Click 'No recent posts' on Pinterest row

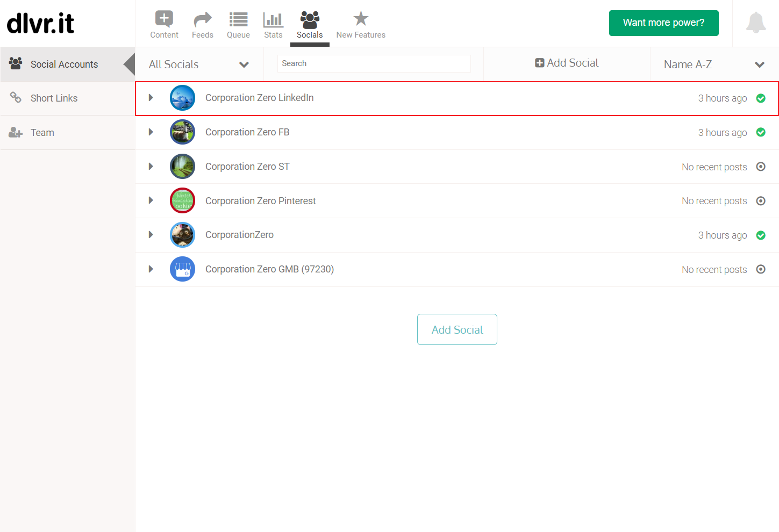point(714,201)
